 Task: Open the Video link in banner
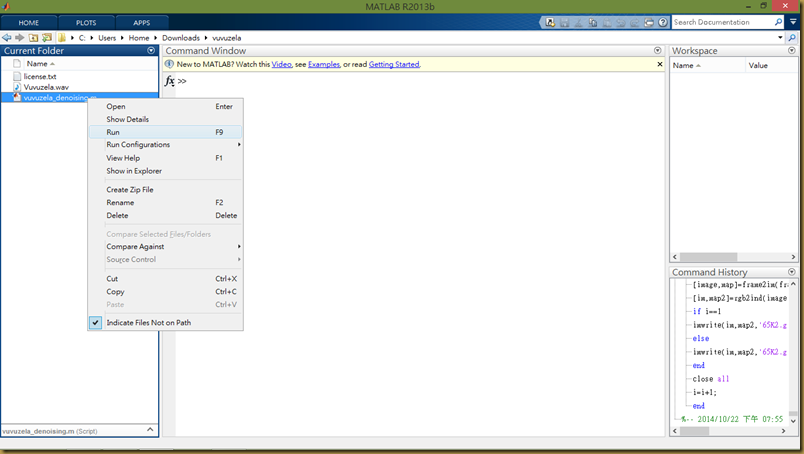coord(282,64)
